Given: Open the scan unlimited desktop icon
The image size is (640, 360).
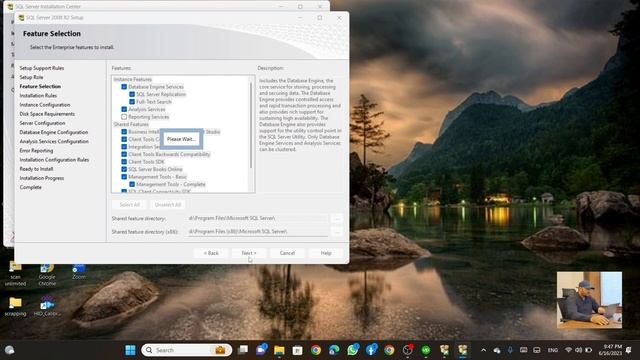Looking at the screenshot, I should (16, 273).
